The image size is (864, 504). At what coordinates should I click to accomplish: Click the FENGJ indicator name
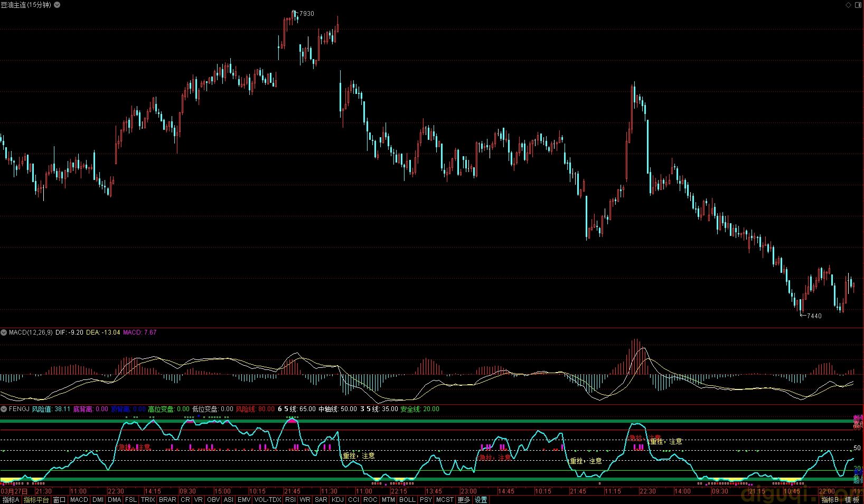[19, 409]
